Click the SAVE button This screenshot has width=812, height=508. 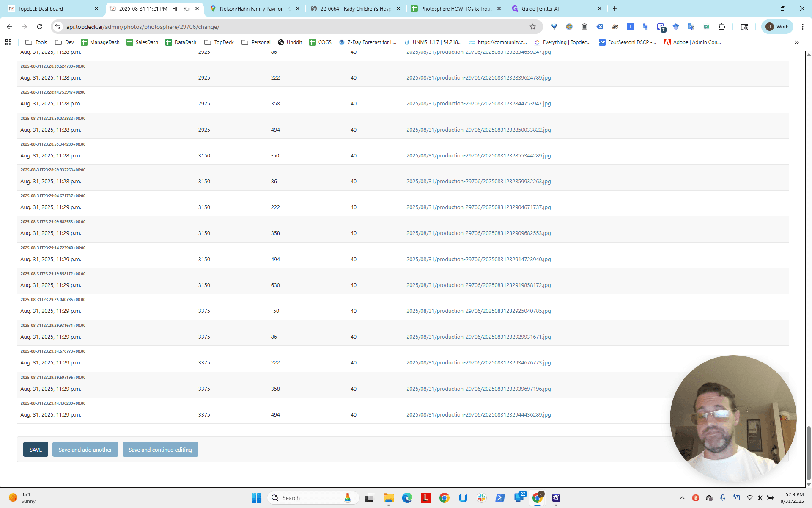[x=36, y=450]
